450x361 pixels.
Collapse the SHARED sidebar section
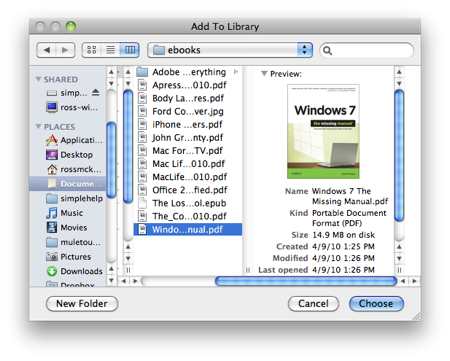point(39,79)
